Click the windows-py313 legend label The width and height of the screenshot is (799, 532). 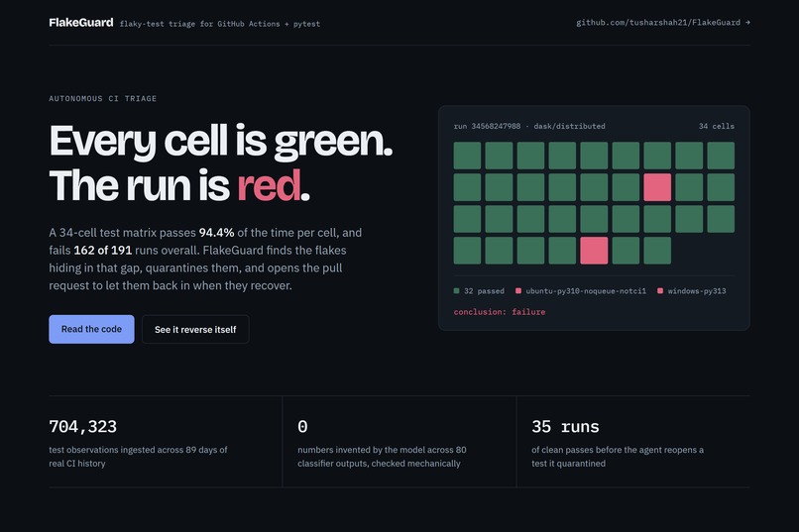click(697, 291)
